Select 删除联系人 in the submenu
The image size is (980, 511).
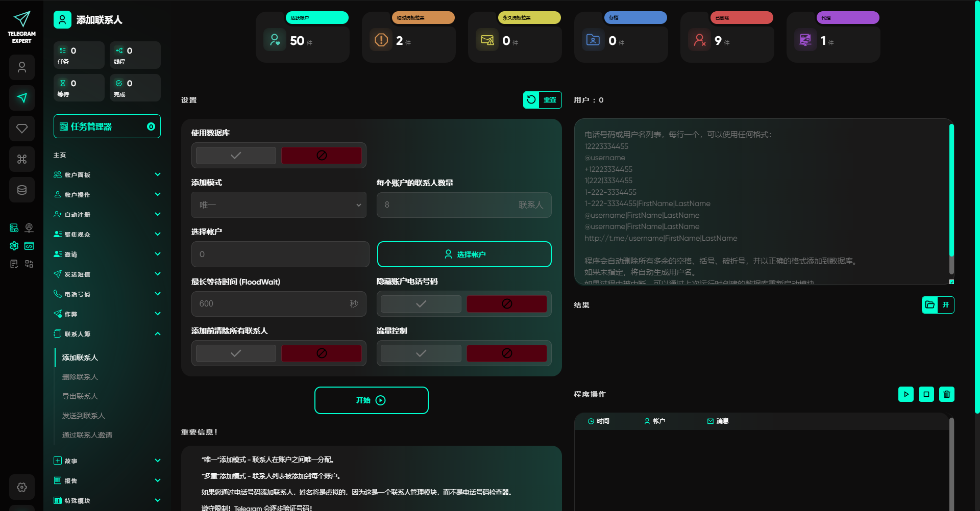[x=80, y=377]
